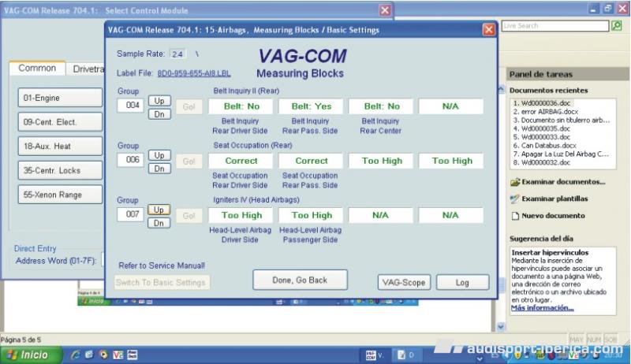631x364 pixels.
Task: Edit the group 007 number field
Action: [x=130, y=214]
